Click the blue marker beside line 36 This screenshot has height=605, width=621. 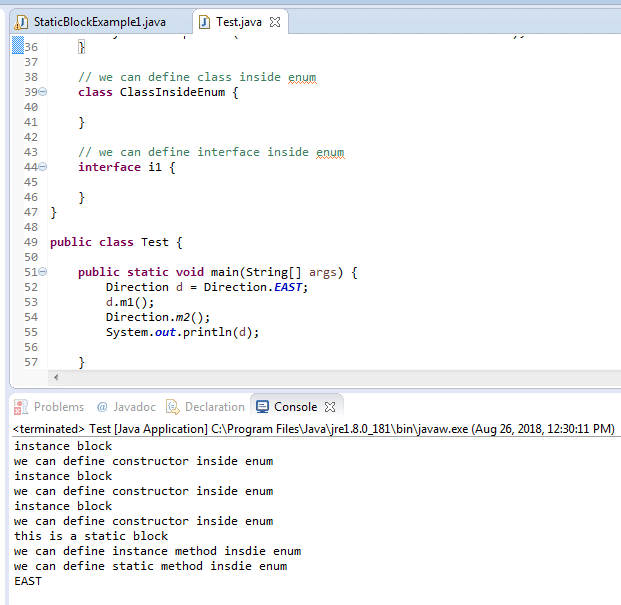pos(16,46)
